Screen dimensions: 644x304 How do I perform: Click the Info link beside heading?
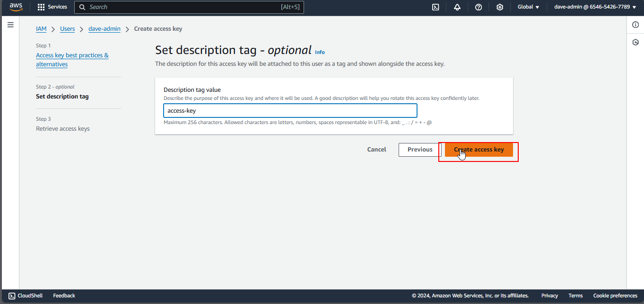[320, 52]
